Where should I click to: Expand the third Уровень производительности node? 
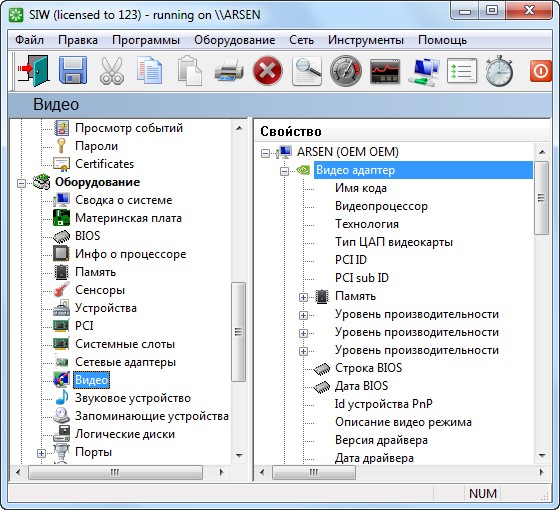(303, 351)
